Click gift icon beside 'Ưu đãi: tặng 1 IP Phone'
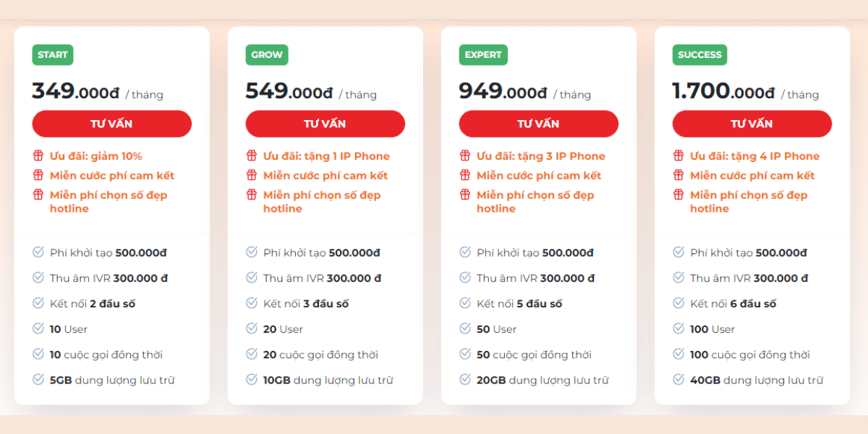This screenshot has width=868, height=434. point(251,156)
